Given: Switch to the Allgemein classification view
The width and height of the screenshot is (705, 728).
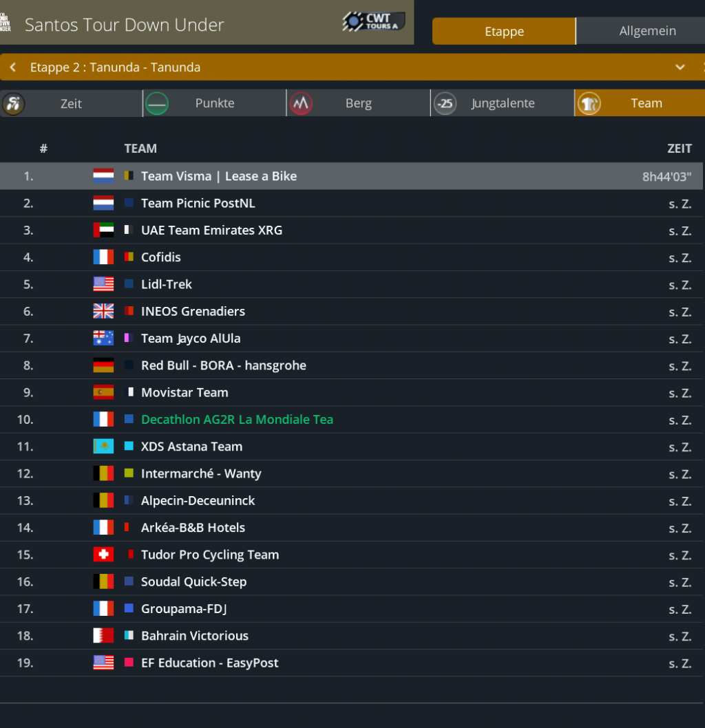Looking at the screenshot, I should point(647,32).
